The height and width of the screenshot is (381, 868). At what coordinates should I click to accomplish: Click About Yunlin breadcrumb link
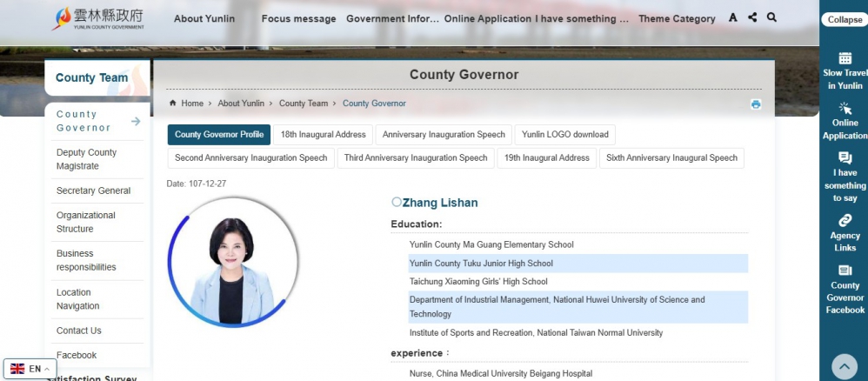[x=241, y=104]
